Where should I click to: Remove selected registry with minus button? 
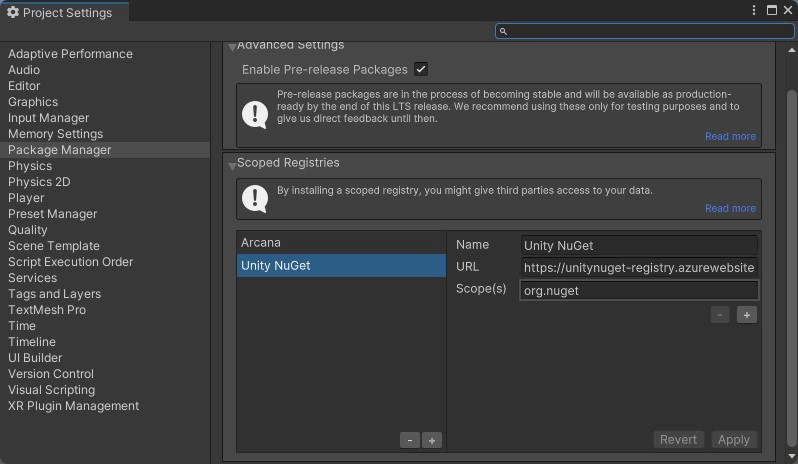(x=410, y=440)
